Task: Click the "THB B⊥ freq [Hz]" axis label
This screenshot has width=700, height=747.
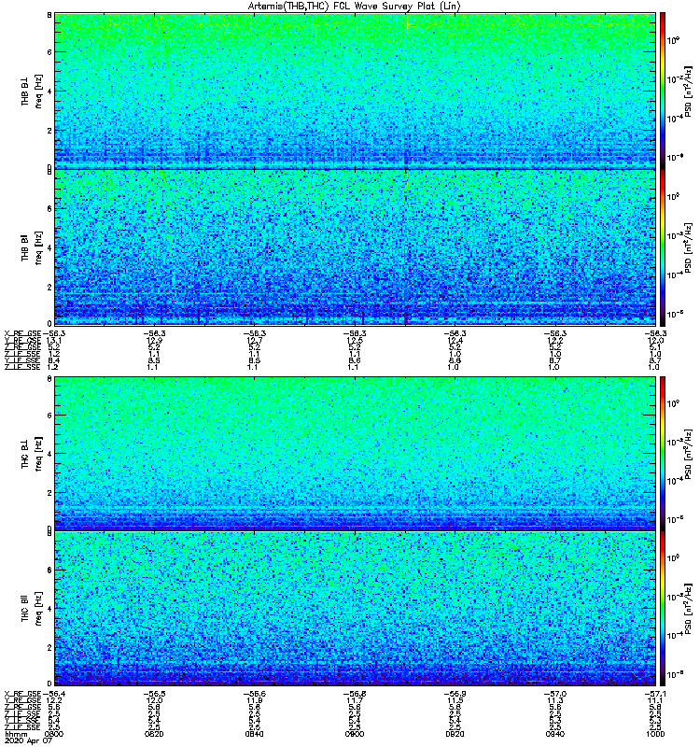Action: pos(32,91)
